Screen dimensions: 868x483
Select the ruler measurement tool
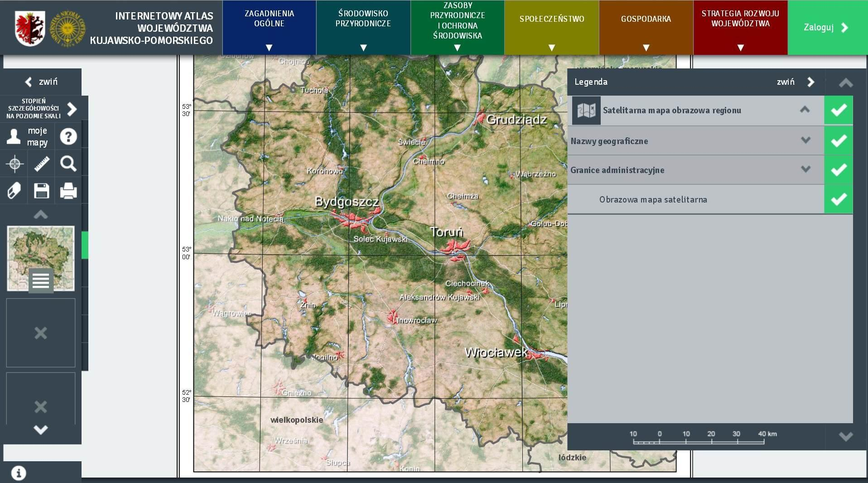(x=42, y=164)
